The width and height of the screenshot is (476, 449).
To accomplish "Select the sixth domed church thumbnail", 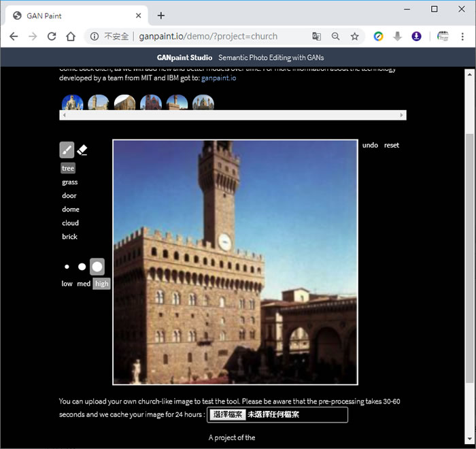I will (203, 102).
